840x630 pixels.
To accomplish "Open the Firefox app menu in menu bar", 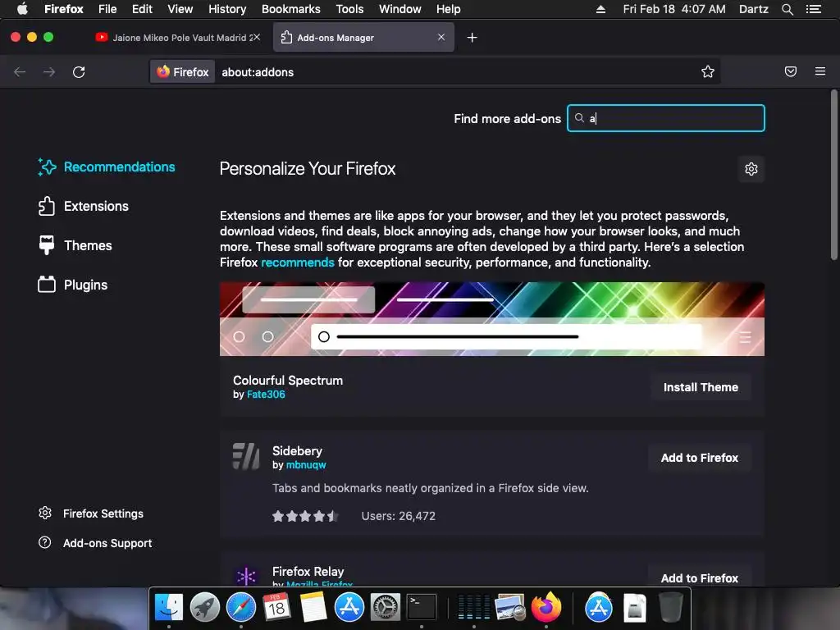I will tap(64, 9).
